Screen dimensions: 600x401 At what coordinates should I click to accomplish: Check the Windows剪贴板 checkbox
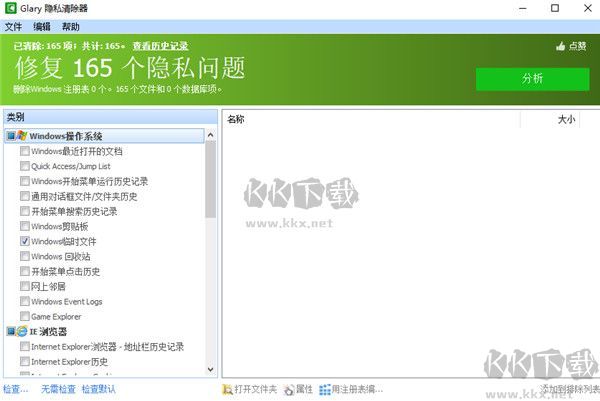(x=25, y=226)
